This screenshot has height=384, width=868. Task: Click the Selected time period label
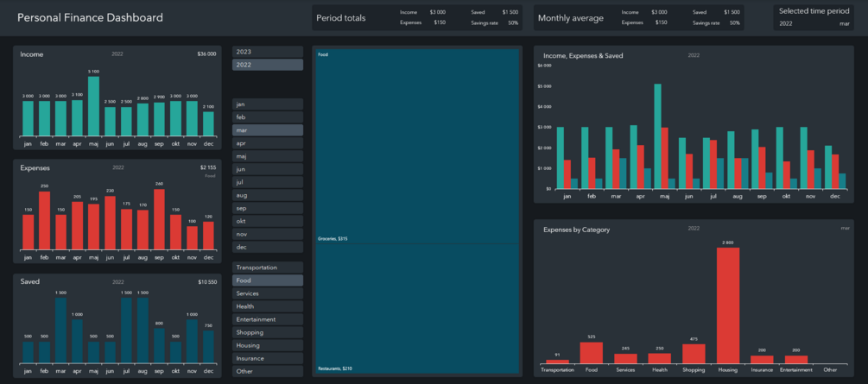[x=814, y=11]
